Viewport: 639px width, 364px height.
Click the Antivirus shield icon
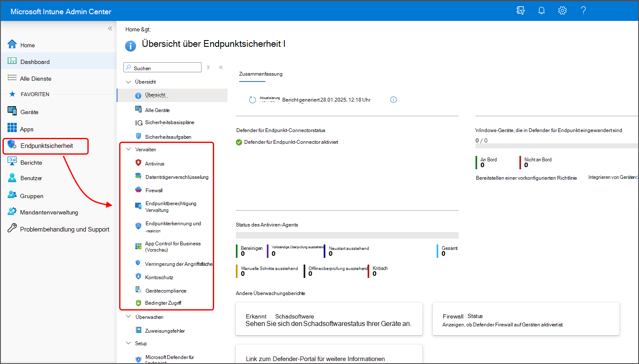[138, 163]
